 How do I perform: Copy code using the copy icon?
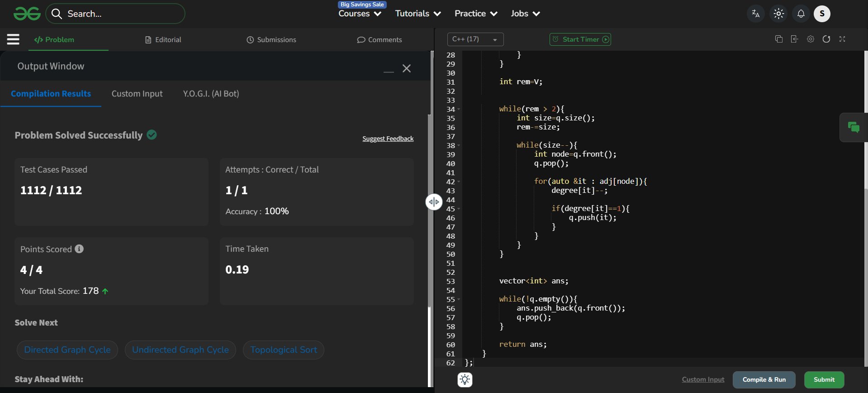coord(778,39)
